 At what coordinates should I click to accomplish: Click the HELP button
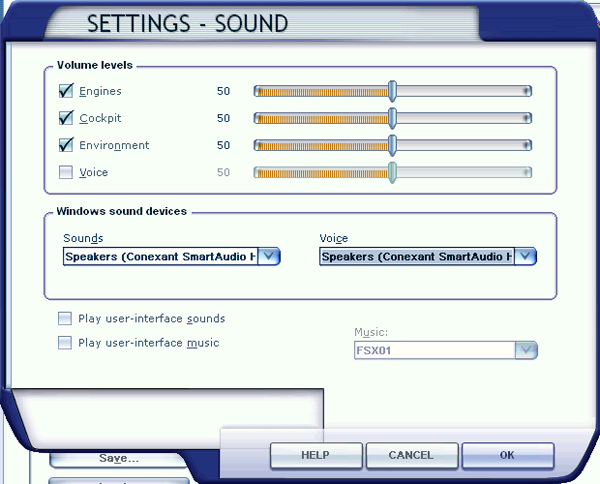coord(316,455)
